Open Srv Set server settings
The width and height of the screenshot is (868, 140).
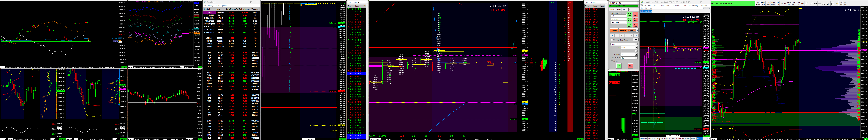pyautogui.click(x=778, y=4)
